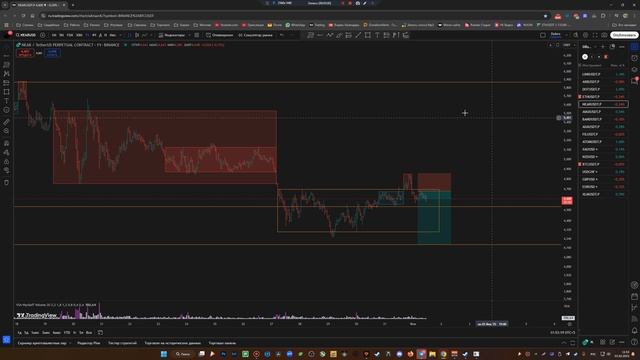This screenshot has height=360, width=640.
Task: Select the zoom-in tool in left toolbar
Action: 7,131
